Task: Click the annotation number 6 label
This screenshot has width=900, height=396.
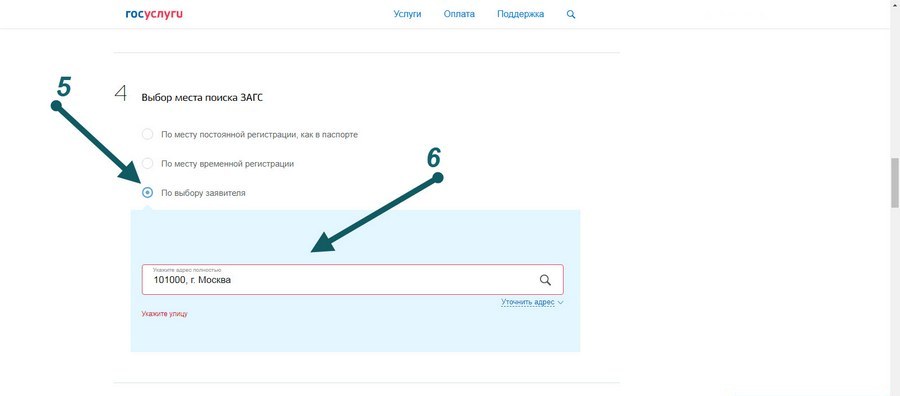Action: pos(434,158)
